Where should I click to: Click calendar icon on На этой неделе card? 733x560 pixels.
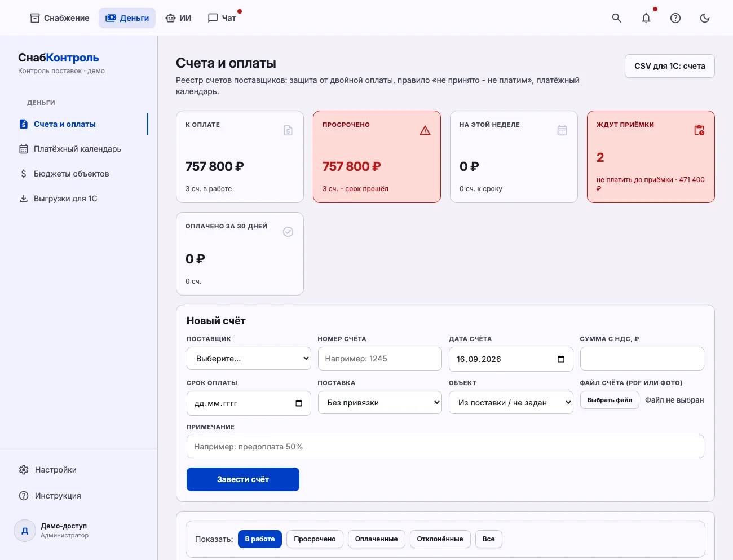(x=562, y=130)
